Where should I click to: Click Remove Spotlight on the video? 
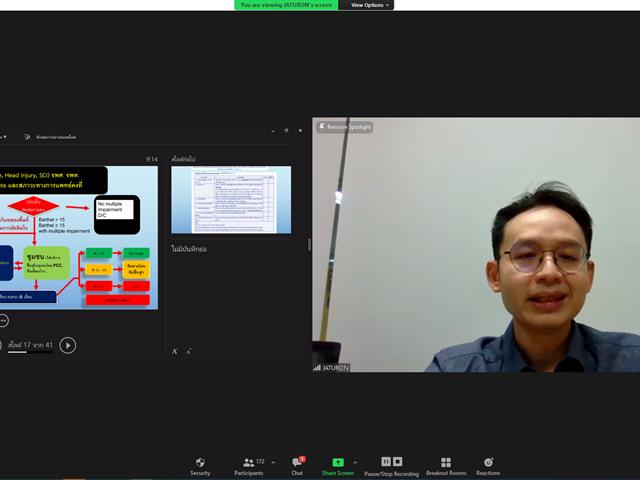pos(345,127)
